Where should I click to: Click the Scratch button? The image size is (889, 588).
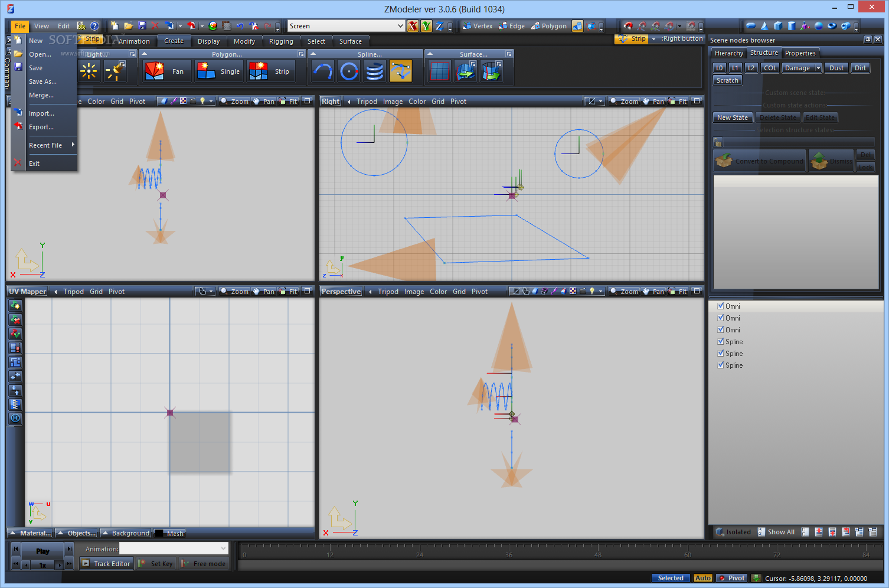point(727,80)
